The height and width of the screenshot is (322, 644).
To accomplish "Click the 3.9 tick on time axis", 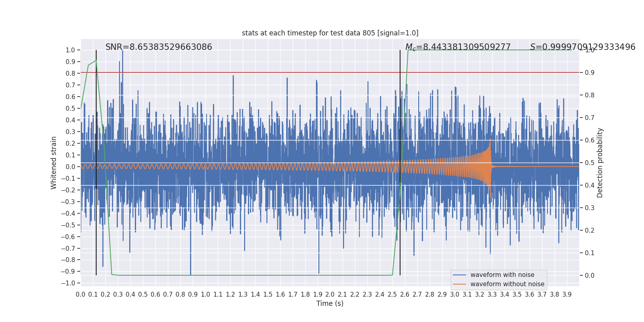I will [567, 295].
